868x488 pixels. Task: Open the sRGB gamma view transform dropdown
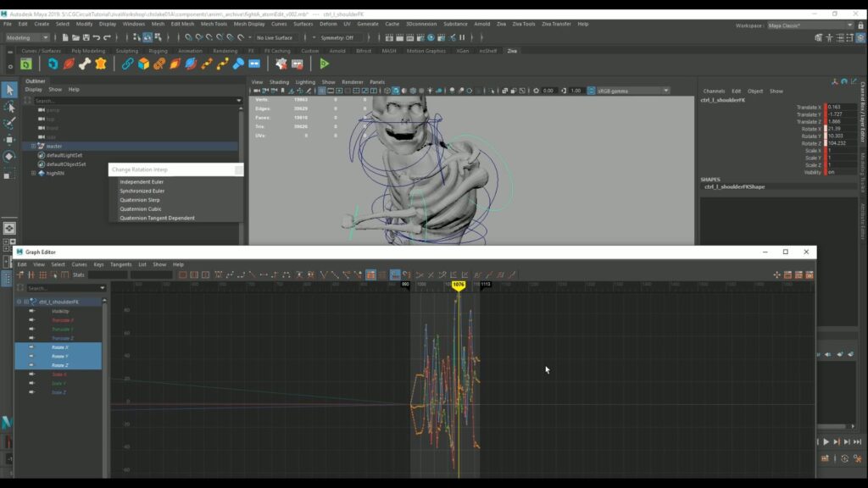click(633, 91)
